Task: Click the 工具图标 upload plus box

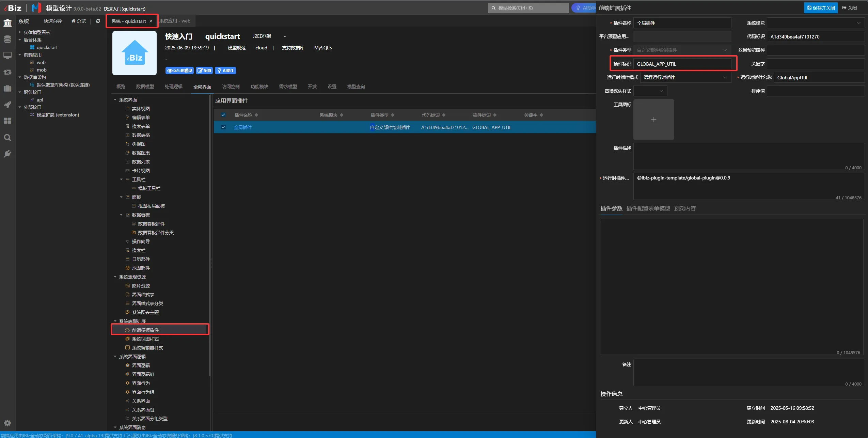Action: coord(653,120)
